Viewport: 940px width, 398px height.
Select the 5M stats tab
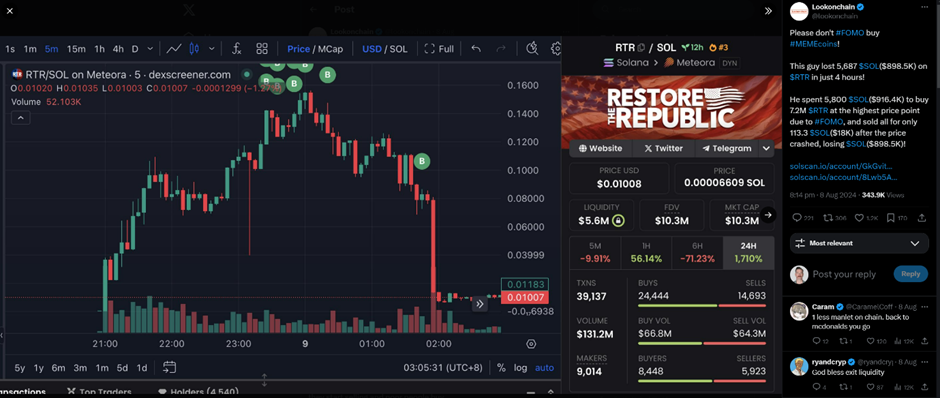(595, 253)
